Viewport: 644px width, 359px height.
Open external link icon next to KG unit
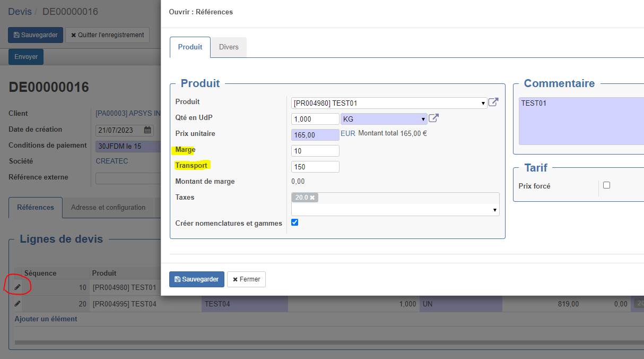pyautogui.click(x=433, y=118)
